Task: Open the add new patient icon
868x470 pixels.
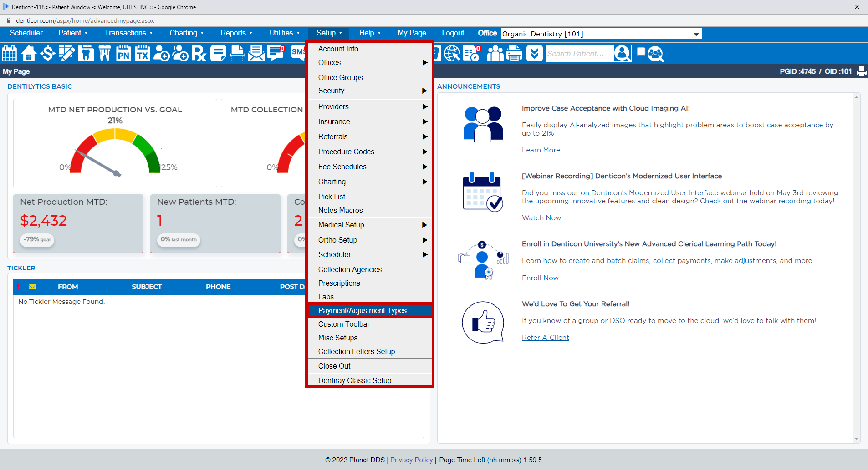Action: point(161,53)
